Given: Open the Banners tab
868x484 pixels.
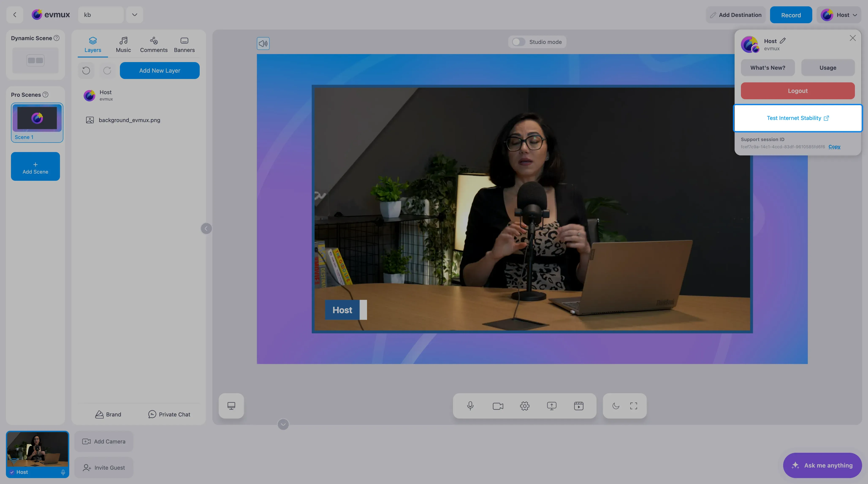Looking at the screenshot, I should [184, 45].
